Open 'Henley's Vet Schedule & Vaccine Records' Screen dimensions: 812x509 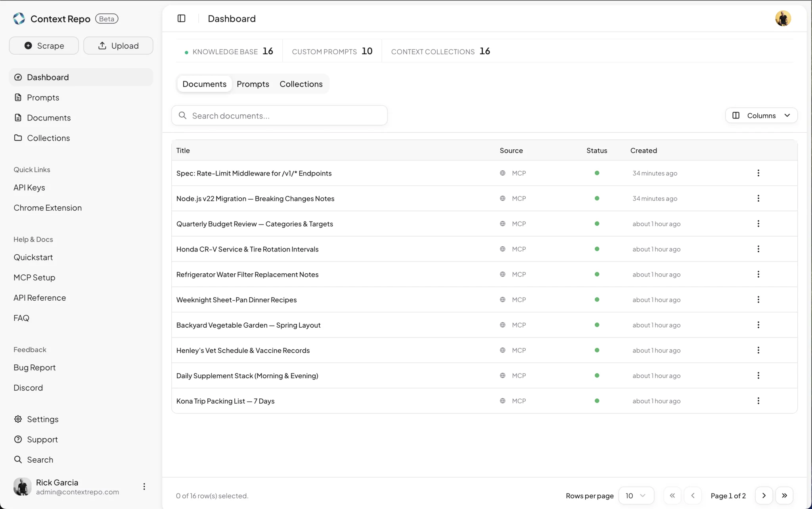tap(243, 351)
